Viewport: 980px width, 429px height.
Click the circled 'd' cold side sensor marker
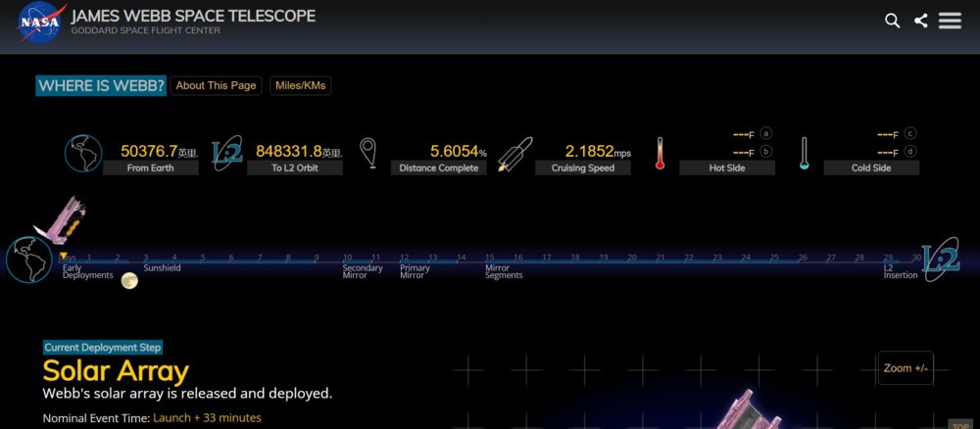click(x=910, y=151)
